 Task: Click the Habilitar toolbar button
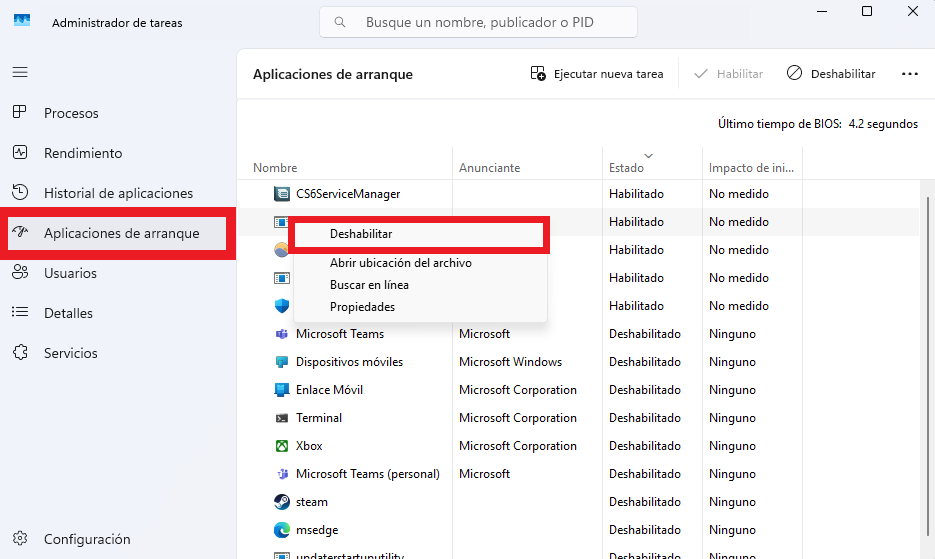pyautogui.click(x=728, y=73)
